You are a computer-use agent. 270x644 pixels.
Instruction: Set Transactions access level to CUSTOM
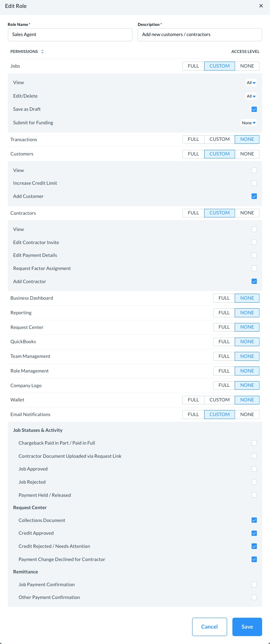pyautogui.click(x=220, y=139)
